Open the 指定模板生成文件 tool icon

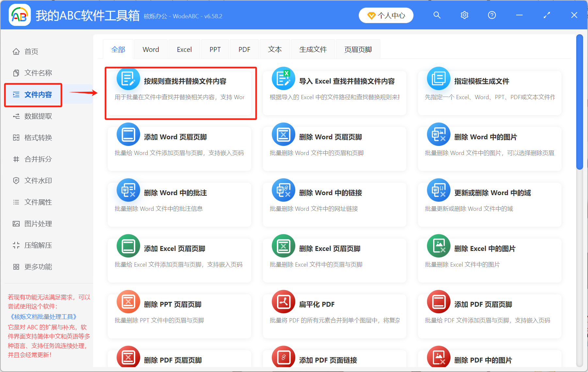click(438, 78)
